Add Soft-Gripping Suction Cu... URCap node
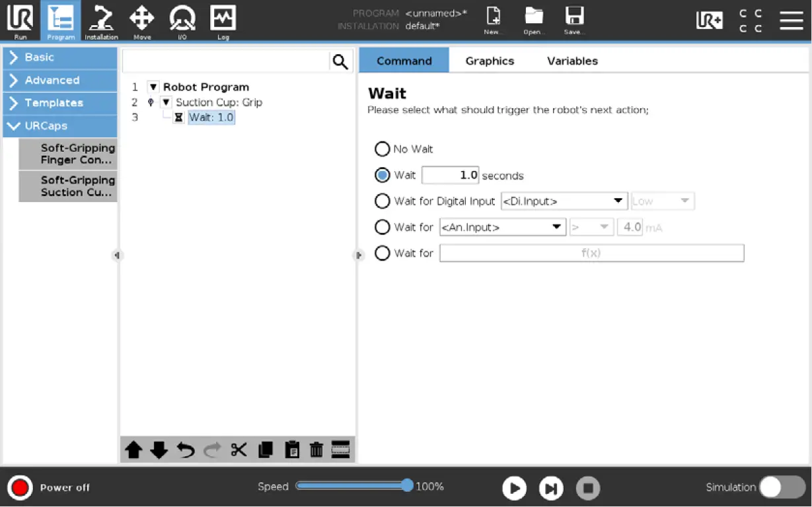This screenshot has width=812, height=507. [68, 186]
